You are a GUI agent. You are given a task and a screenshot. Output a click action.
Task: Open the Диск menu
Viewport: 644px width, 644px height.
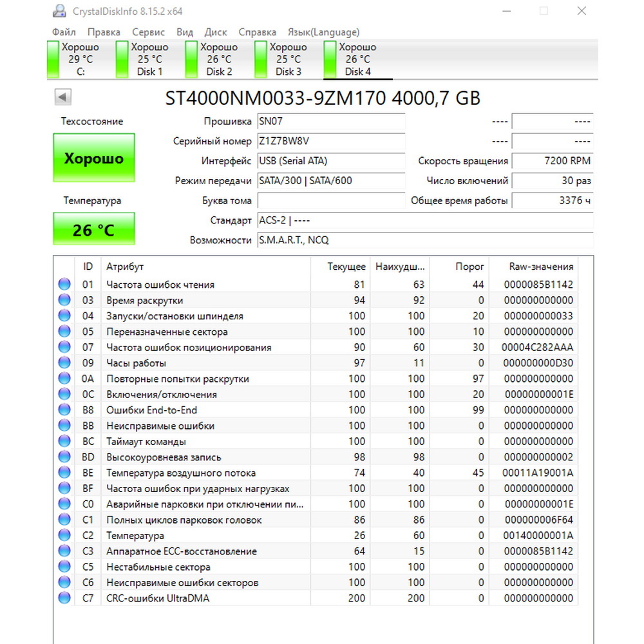point(216,32)
